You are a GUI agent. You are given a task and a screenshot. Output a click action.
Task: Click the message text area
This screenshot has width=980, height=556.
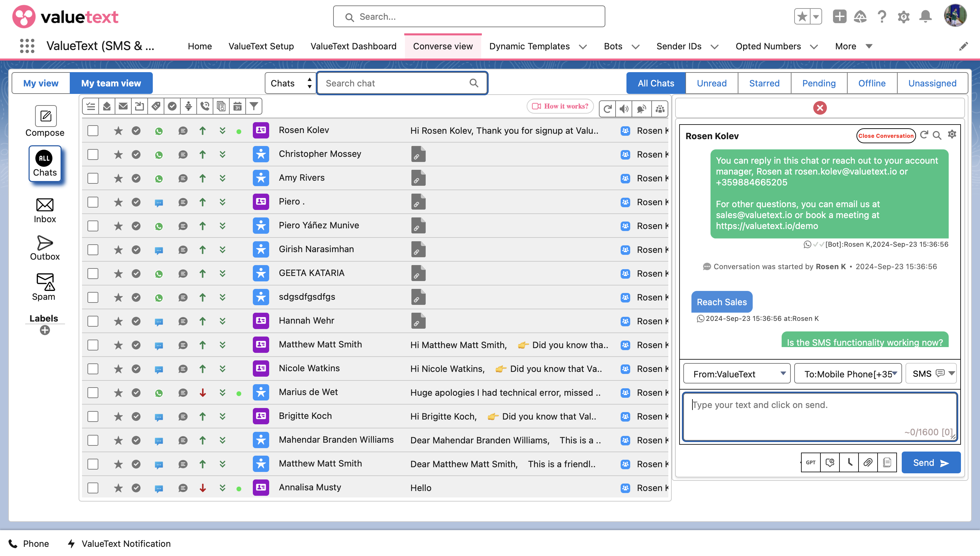coord(820,417)
